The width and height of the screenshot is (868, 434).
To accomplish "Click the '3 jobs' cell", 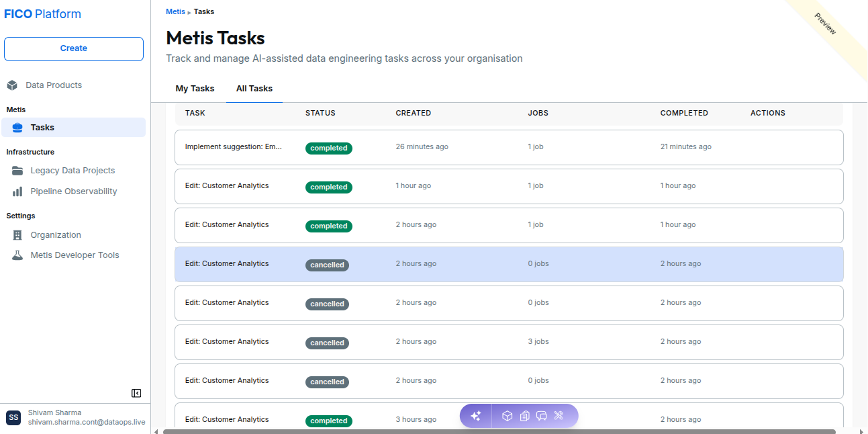I will [x=538, y=341].
